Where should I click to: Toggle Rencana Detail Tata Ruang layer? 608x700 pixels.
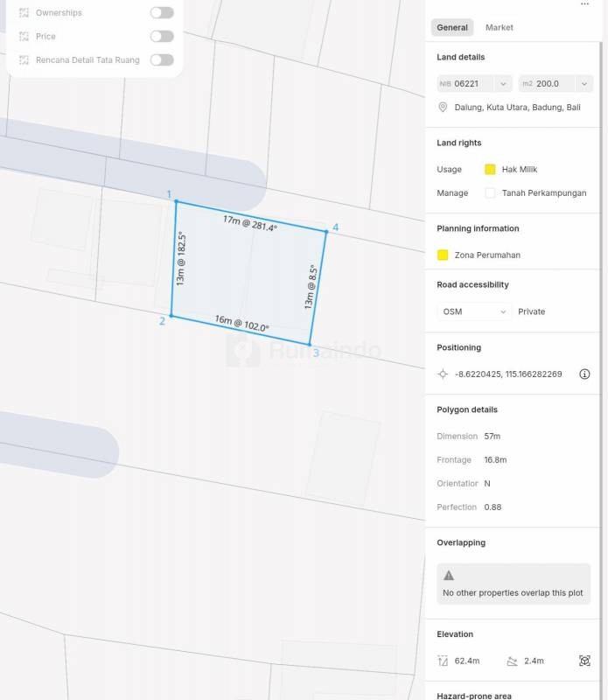(x=162, y=60)
